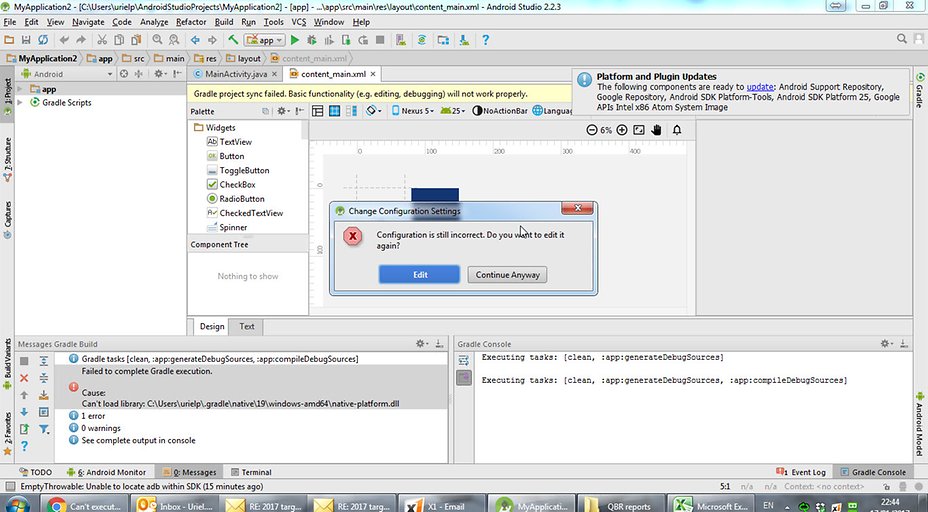The height and width of the screenshot is (512, 928).
Task: Click the warnings bell icon in designer
Action: [x=677, y=130]
